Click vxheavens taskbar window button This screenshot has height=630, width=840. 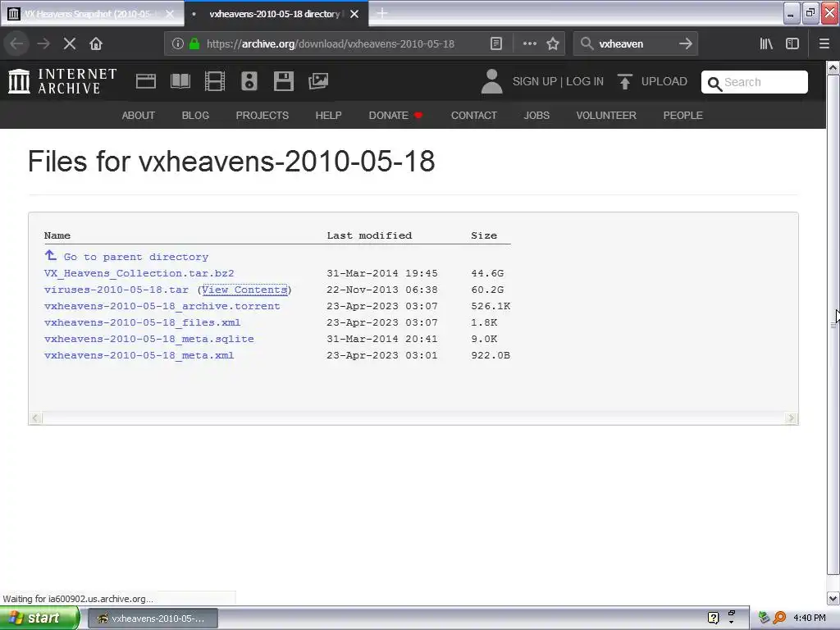pos(153,619)
